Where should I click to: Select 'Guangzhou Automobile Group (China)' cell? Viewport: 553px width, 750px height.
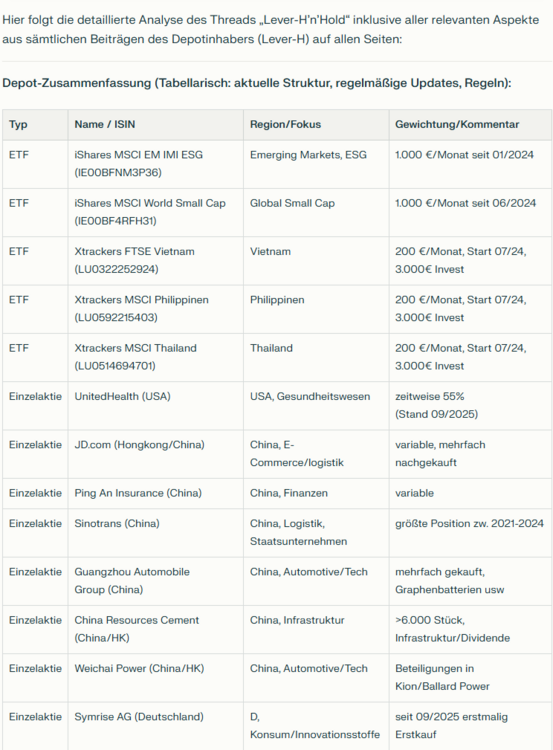[155, 581]
